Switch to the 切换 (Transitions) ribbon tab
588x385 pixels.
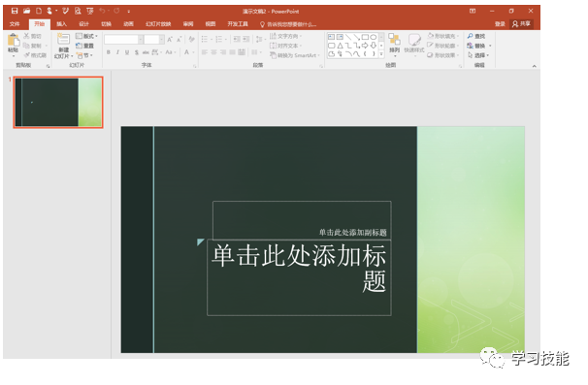coord(106,24)
